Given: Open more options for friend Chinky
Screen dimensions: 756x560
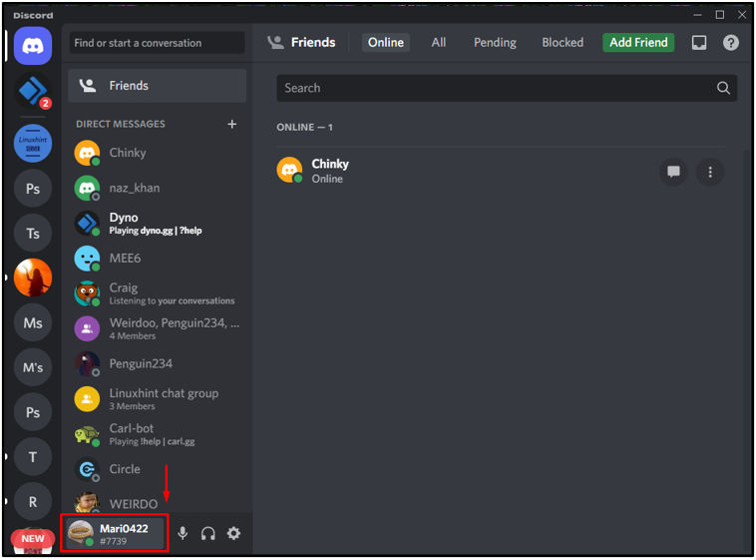Looking at the screenshot, I should (x=710, y=172).
